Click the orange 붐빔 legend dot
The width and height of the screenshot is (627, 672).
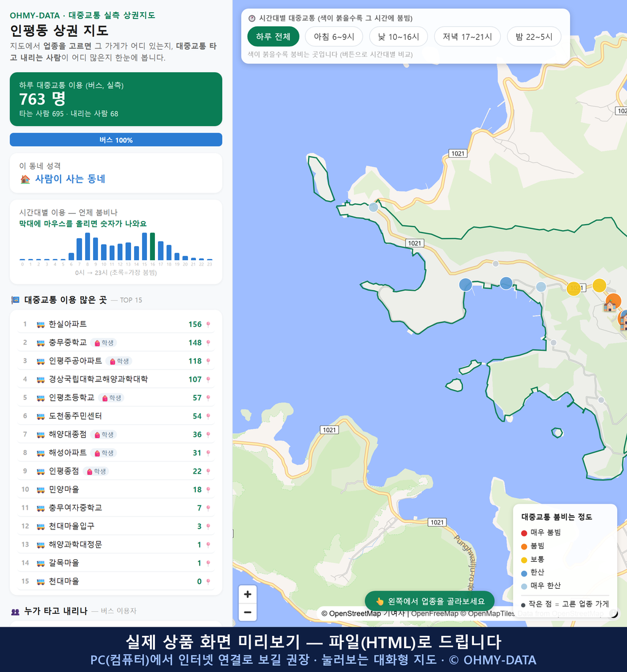[x=524, y=547]
